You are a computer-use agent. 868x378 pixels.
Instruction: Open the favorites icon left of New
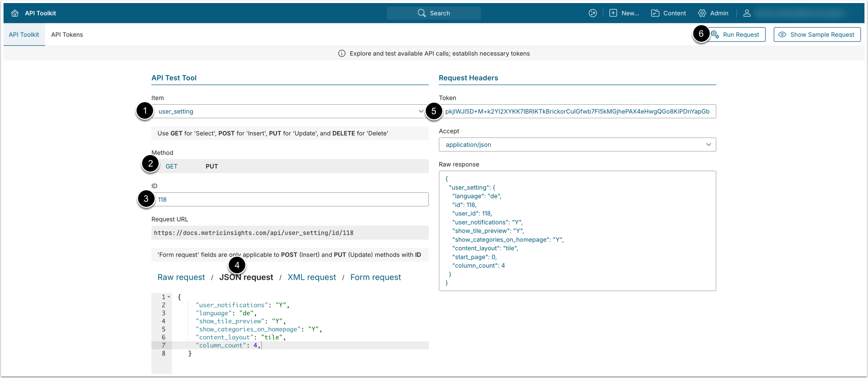pyautogui.click(x=593, y=13)
